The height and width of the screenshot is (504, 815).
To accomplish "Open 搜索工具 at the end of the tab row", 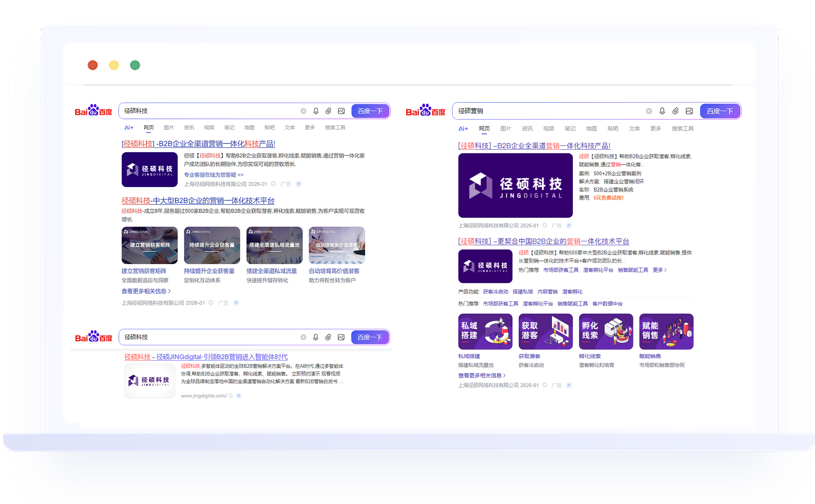I will click(x=335, y=127).
